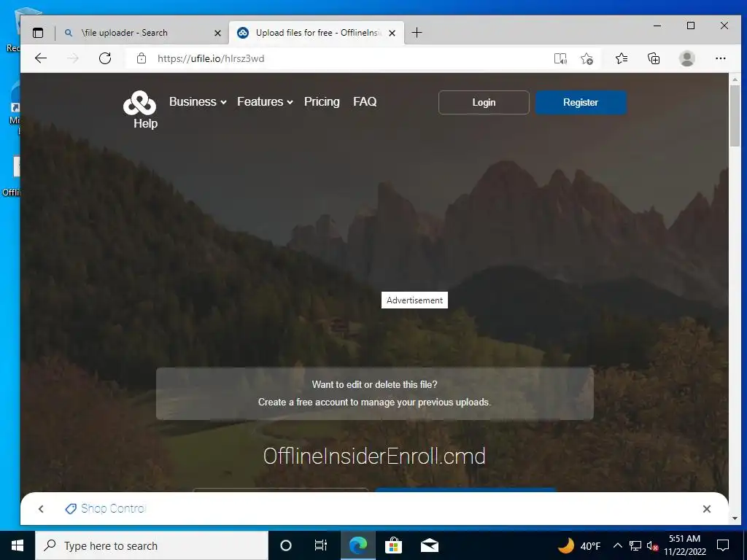Open the tab actions menu icon
This screenshot has height=560, width=747.
tap(38, 33)
